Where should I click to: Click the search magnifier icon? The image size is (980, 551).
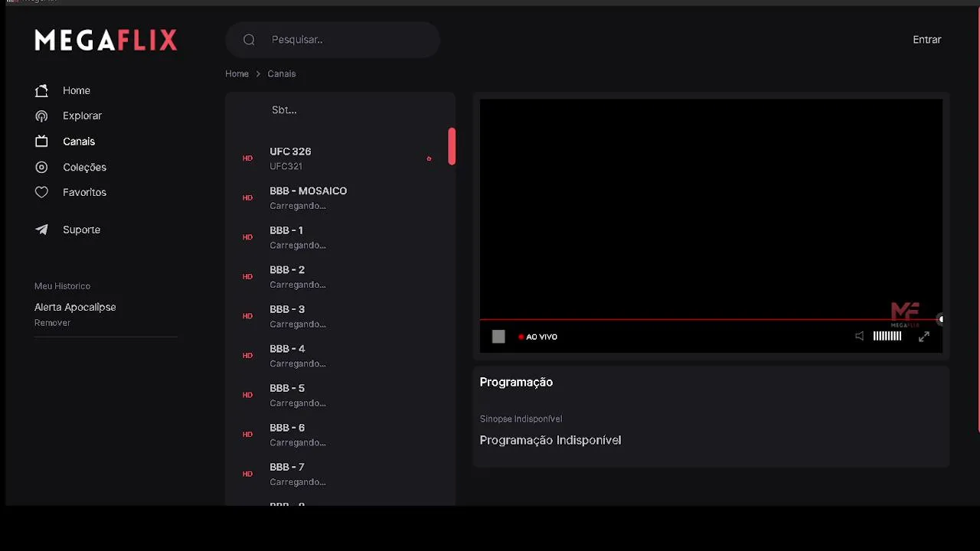point(249,40)
